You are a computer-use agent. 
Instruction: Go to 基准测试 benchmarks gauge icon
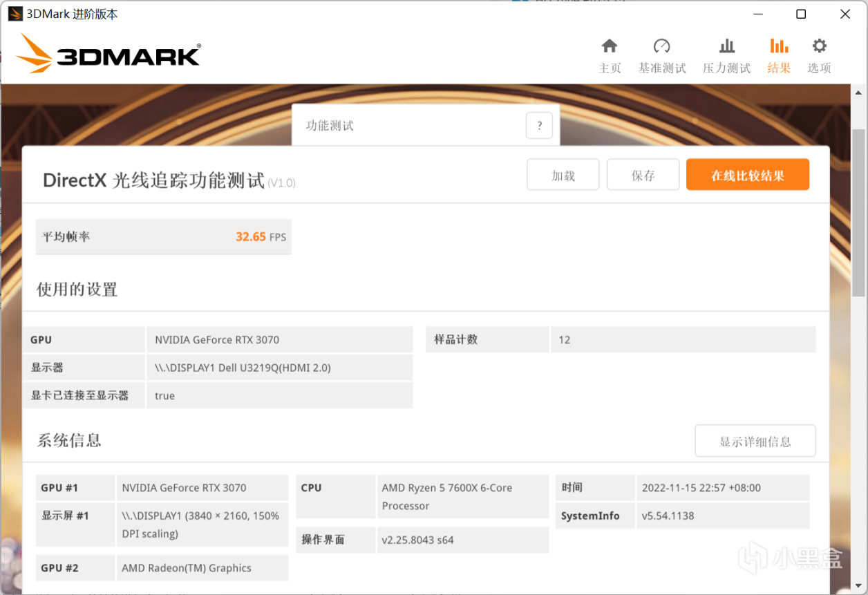coord(662,46)
